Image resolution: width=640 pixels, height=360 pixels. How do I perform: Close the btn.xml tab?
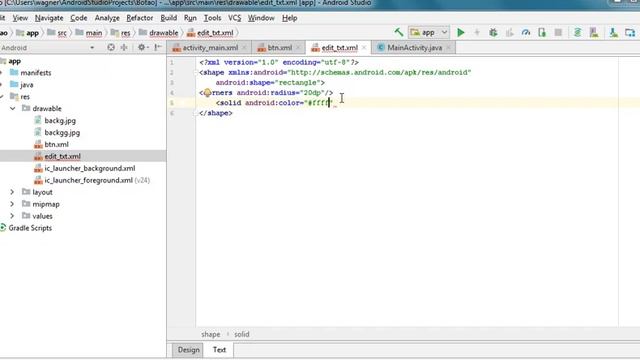tap(298, 48)
